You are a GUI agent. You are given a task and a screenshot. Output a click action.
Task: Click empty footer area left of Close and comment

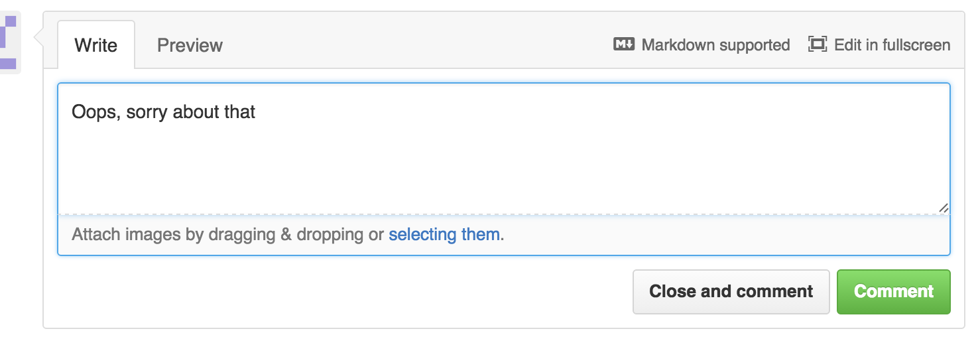(x=332, y=292)
